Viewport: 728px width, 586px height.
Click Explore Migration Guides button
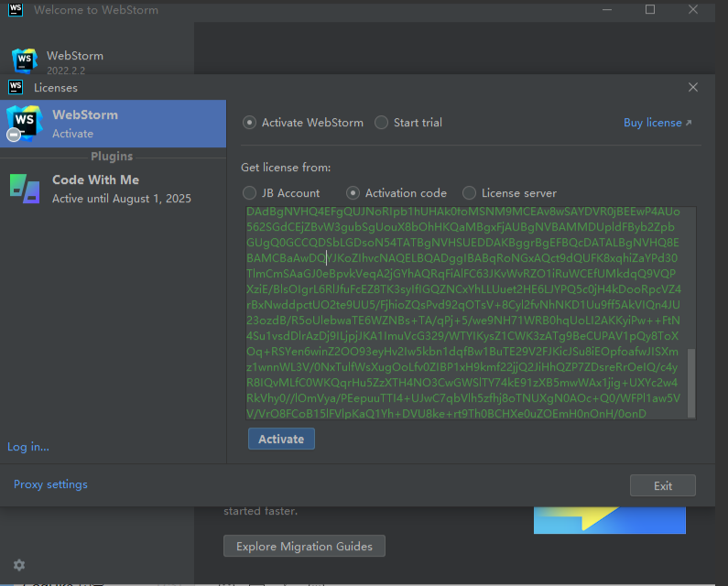(x=304, y=546)
